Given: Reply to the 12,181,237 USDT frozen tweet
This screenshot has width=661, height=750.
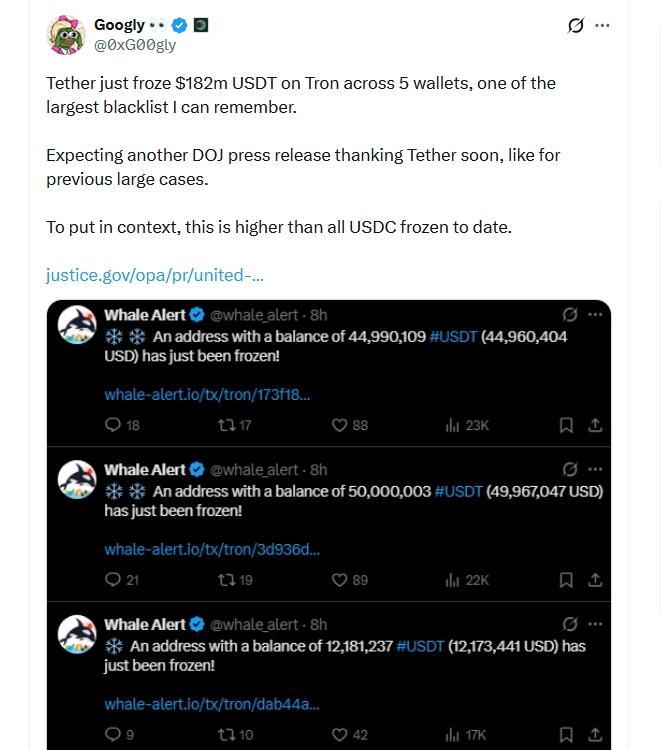Looking at the screenshot, I should [x=113, y=735].
